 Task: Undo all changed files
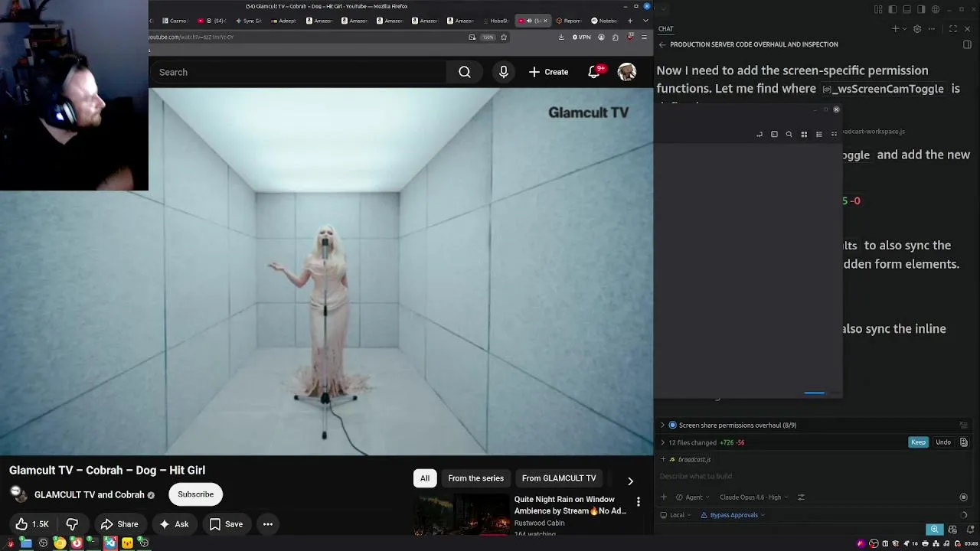pos(943,442)
